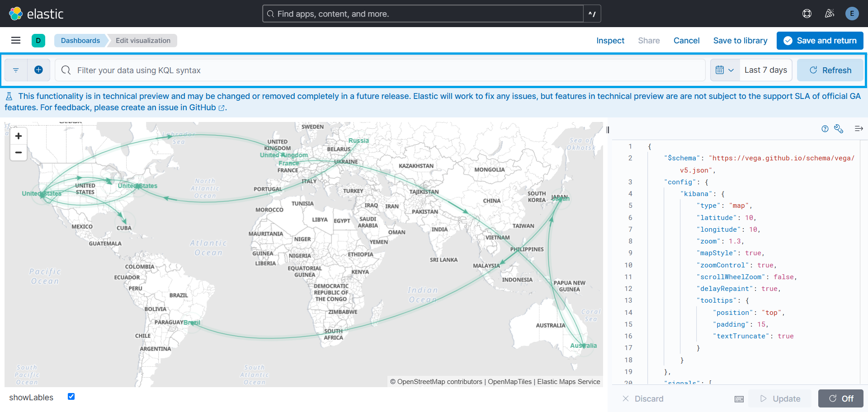Go to the Dashboards breadcrumb
Screen dimensions: 868x412
click(80, 40)
